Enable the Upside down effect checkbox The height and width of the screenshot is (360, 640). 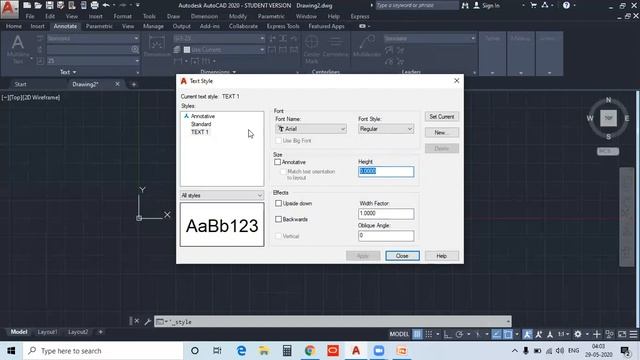click(278, 203)
